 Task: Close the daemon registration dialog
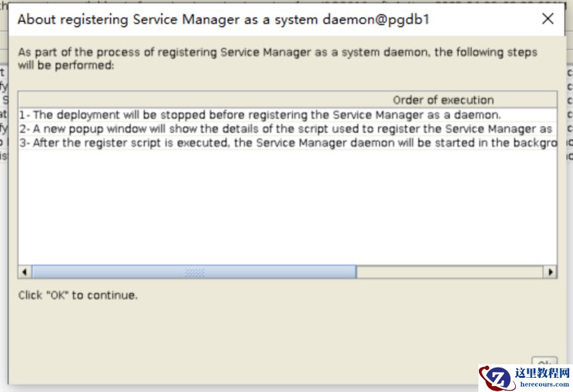point(547,19)
